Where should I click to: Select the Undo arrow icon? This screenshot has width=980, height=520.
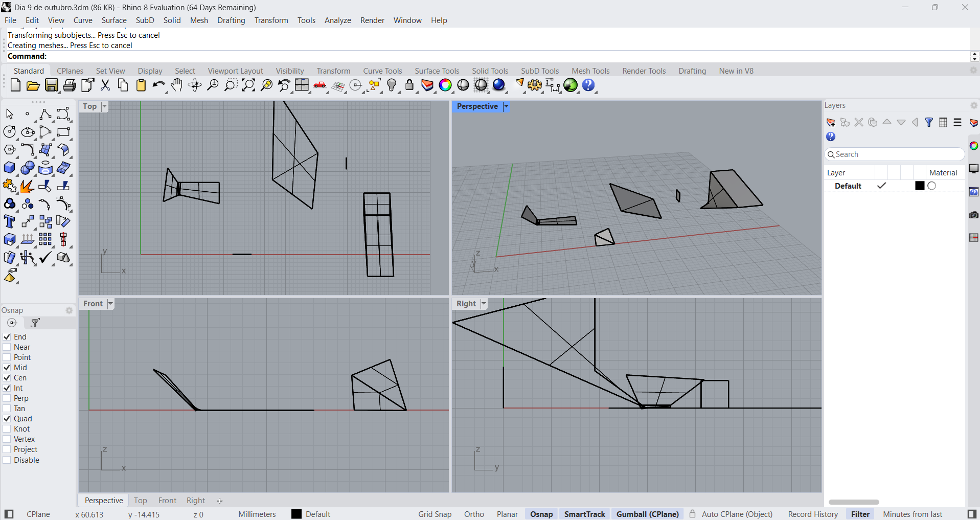(x=158, y=85)
